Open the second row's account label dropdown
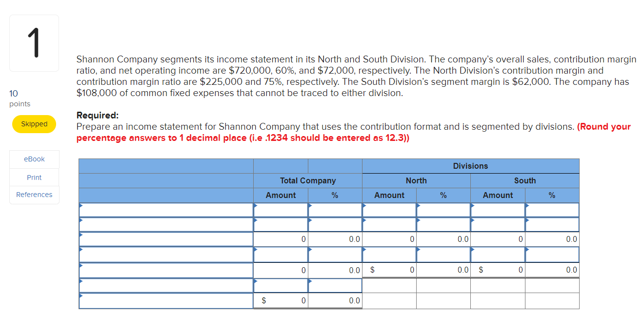Screen dimensions: 644x316 (166, 225)
